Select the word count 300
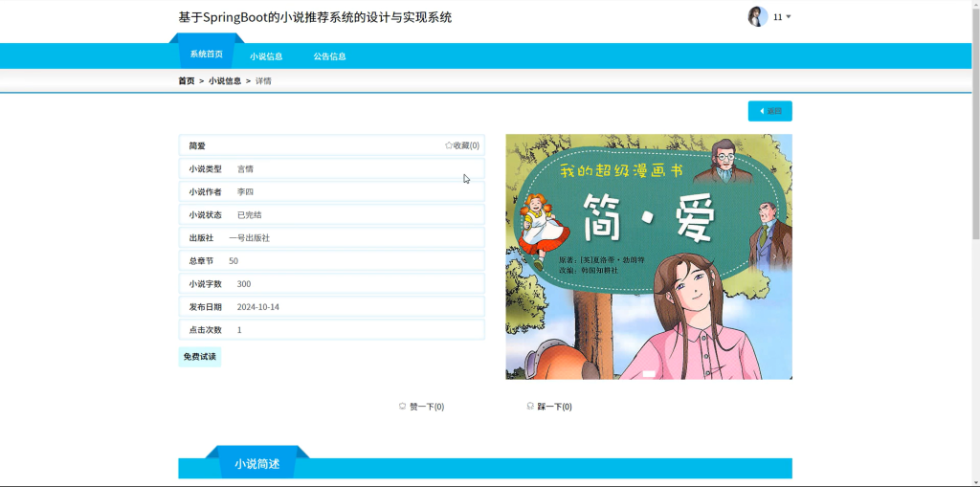The height and width of the screenshot is (487, 980). 244,284
